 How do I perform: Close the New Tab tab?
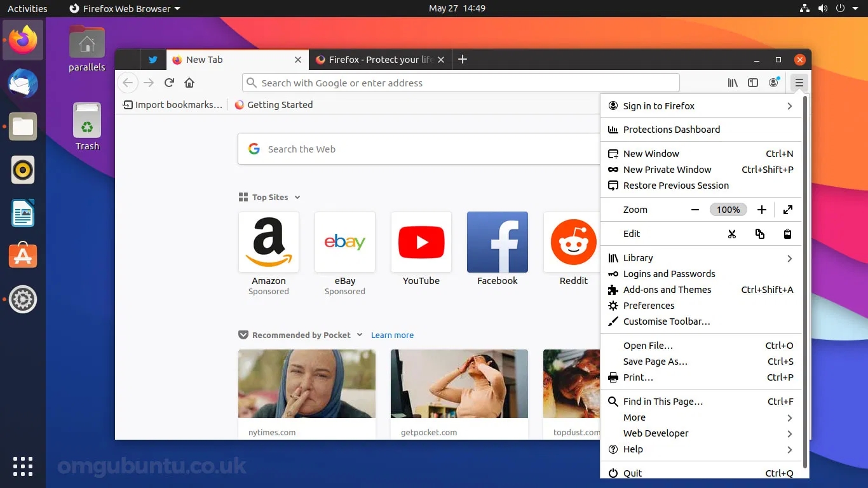(298, 60)
